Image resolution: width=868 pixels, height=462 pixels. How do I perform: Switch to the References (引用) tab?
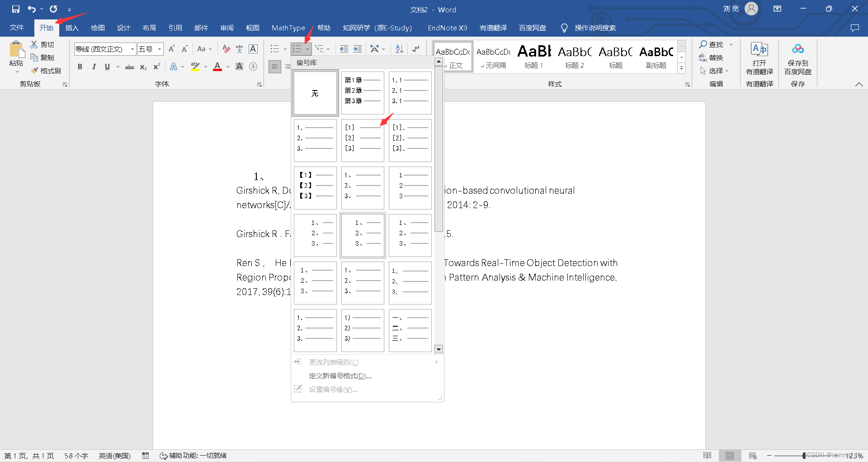click(x=175, y=28)
